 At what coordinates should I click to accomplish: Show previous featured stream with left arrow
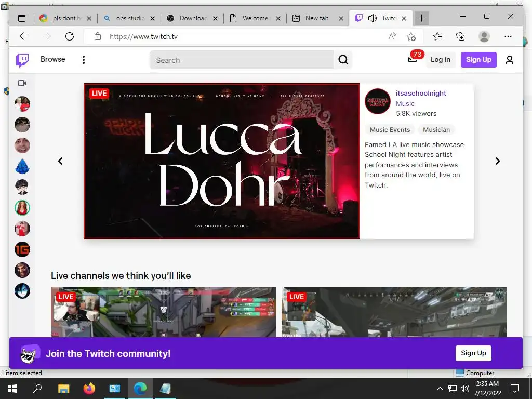[x=60, y=161]
